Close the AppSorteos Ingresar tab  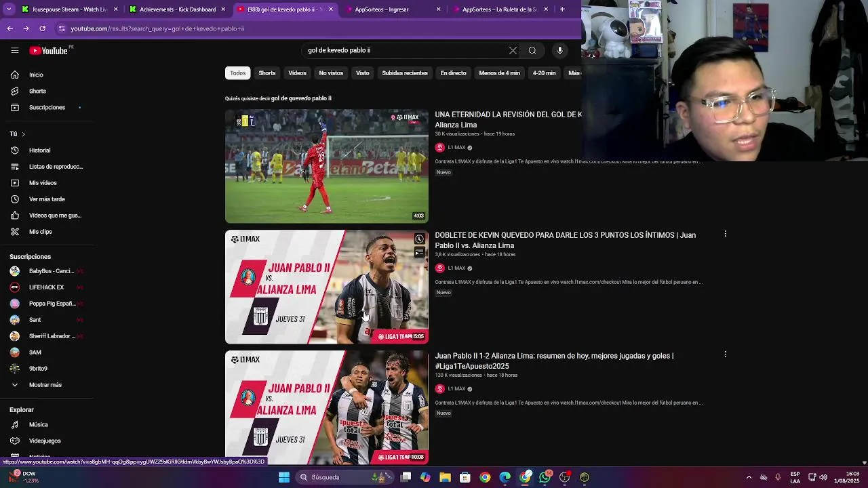click(x=439, y=9)
